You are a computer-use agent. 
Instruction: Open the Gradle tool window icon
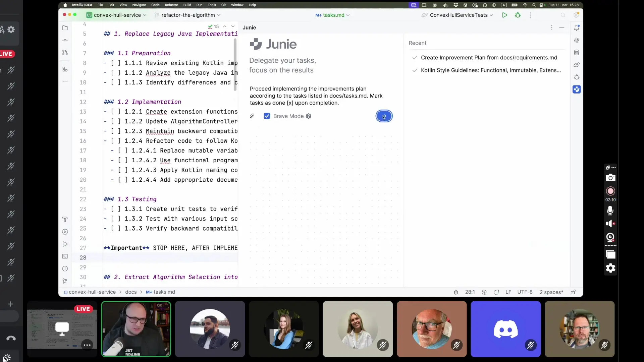tap(577, 65)
